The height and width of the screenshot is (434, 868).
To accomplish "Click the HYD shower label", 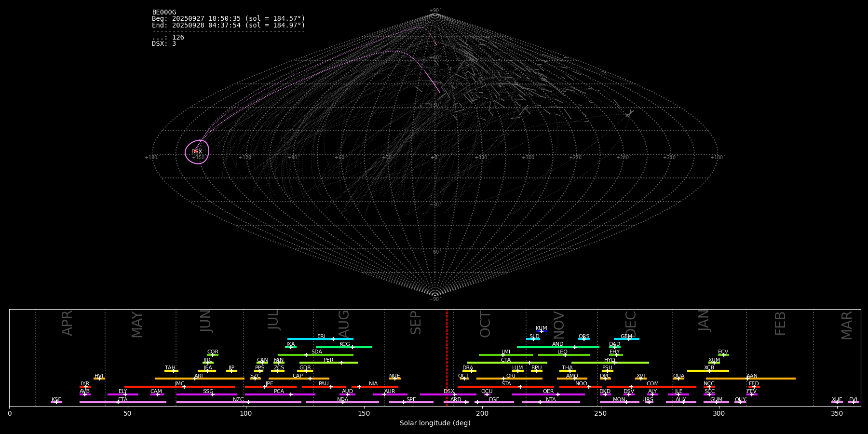I will pyautogui.click(x=610, y=360).
